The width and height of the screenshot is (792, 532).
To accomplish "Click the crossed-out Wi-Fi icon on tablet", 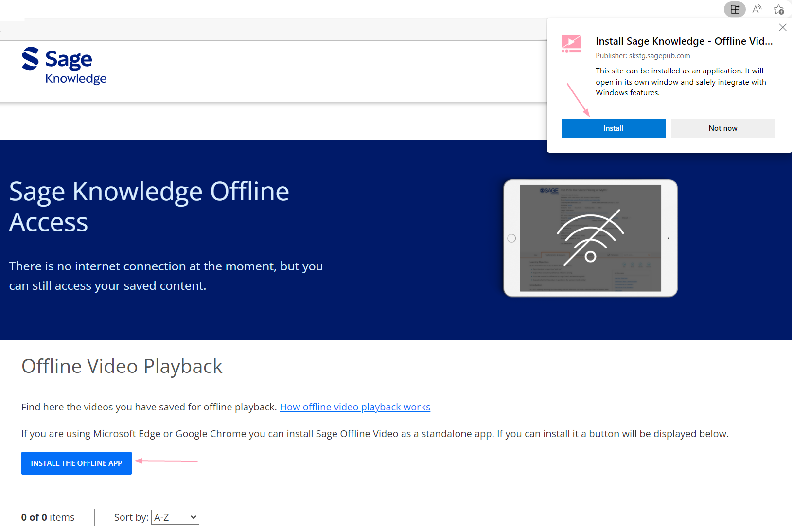I will pos(590,237).
